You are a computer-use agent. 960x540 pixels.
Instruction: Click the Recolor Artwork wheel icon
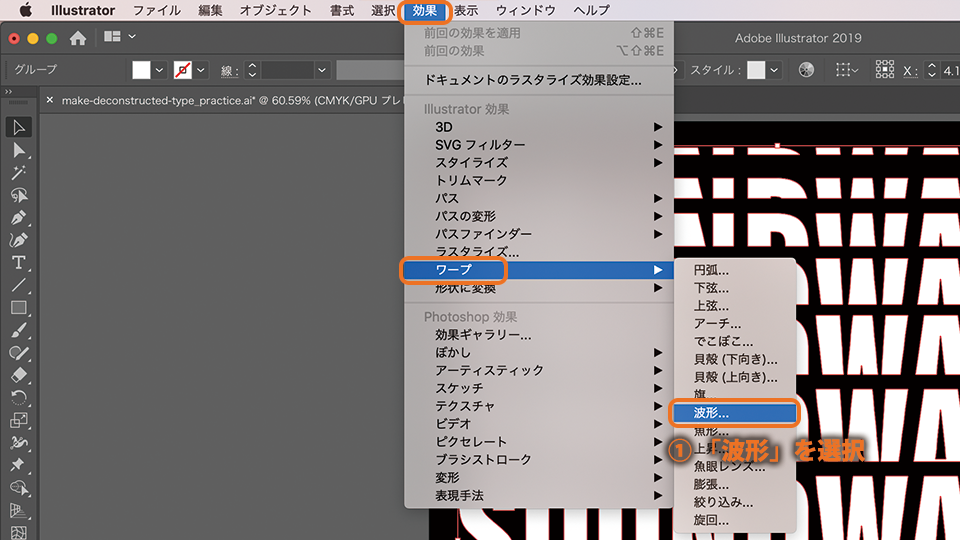tap(806, 70)
